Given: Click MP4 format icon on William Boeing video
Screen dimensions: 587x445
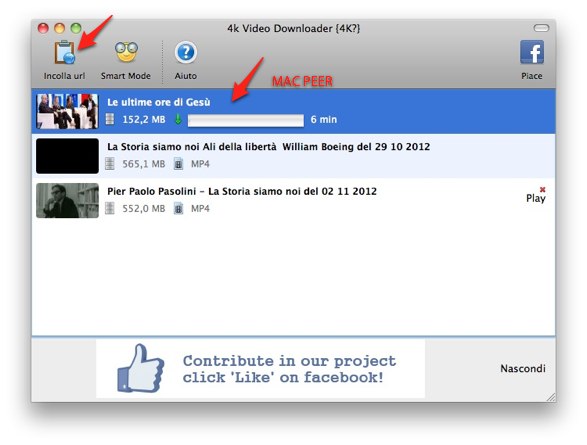Looking at the screenshot, I should click(179, 164).
